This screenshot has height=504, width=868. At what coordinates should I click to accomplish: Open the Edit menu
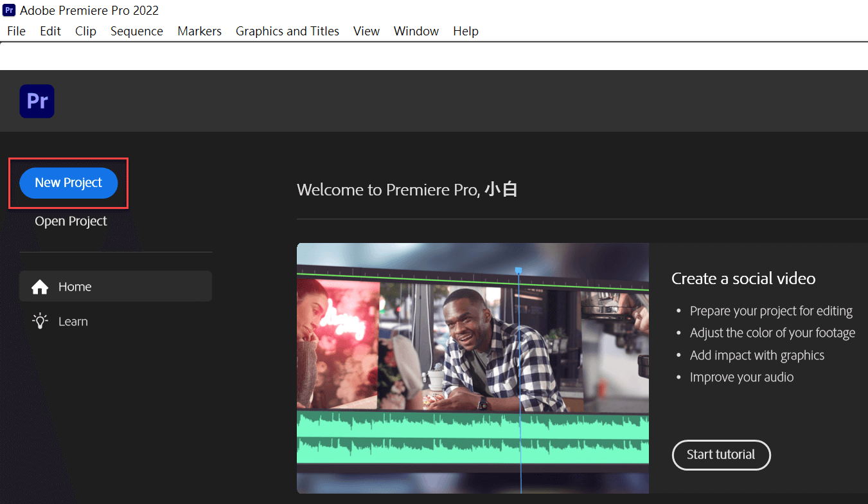click(x=50, y=31)
